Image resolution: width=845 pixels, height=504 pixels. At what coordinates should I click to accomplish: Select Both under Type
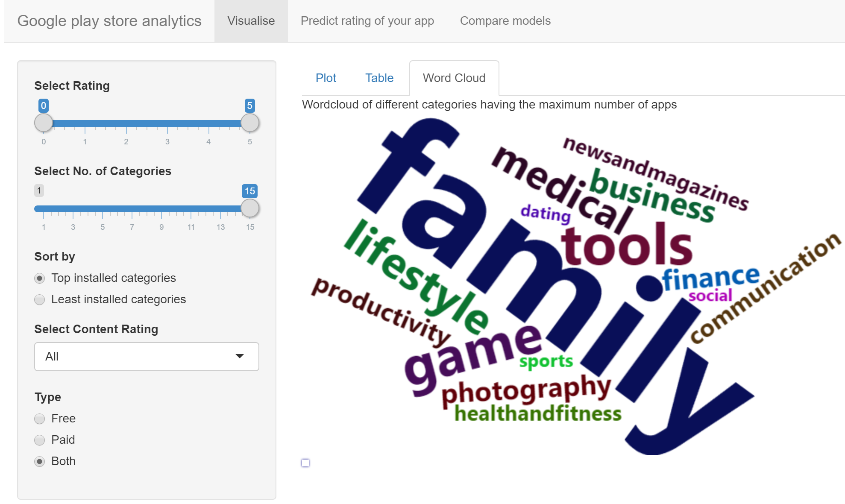point(39,462)
